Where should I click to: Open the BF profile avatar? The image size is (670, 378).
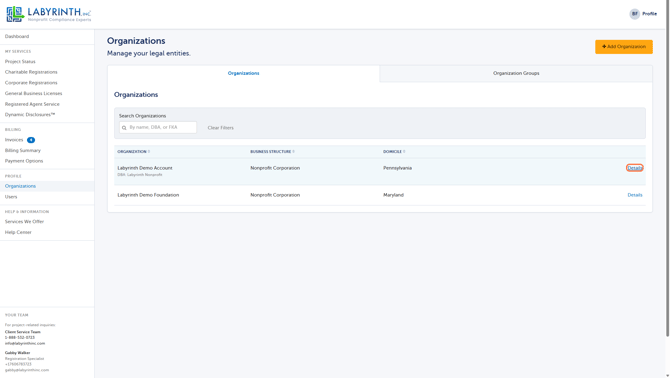pyautogui.click(x=635, y=14)
